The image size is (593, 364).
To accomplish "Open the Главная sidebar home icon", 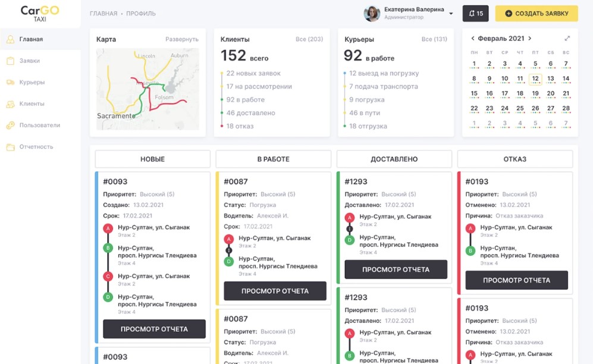I will pyautogui.click(x=11, y=39).
